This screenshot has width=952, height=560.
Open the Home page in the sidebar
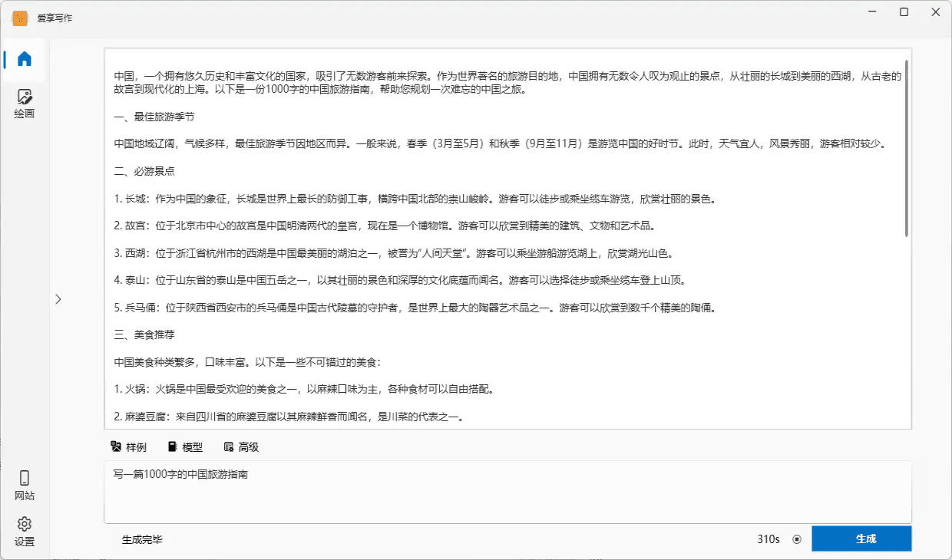pyautogui.click(x=25, y=59)
